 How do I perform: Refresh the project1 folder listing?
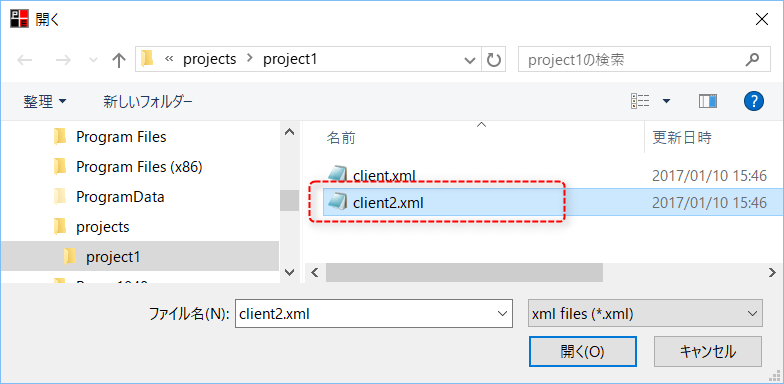(x=494, y=60)
